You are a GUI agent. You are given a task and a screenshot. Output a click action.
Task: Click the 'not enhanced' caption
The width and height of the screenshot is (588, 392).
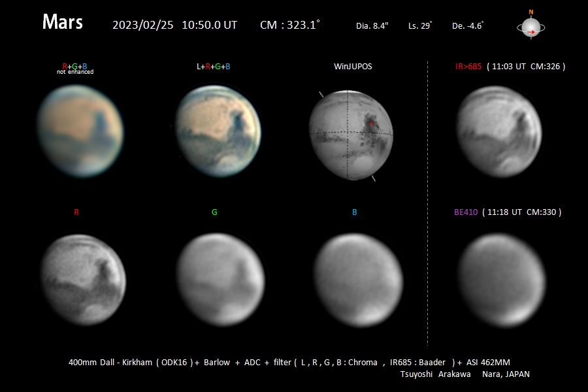pos(75,72)
